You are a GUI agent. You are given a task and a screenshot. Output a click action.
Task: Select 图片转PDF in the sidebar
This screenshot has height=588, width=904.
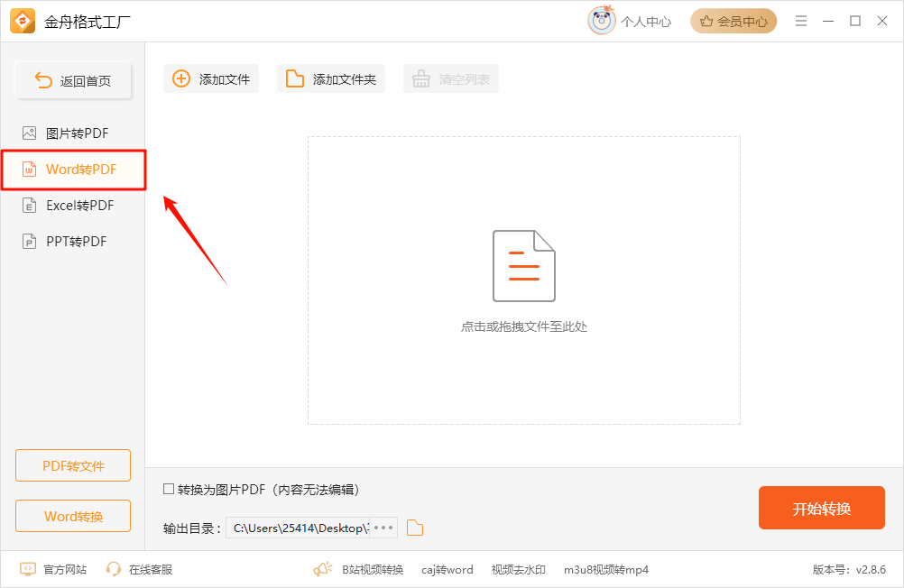73,133
